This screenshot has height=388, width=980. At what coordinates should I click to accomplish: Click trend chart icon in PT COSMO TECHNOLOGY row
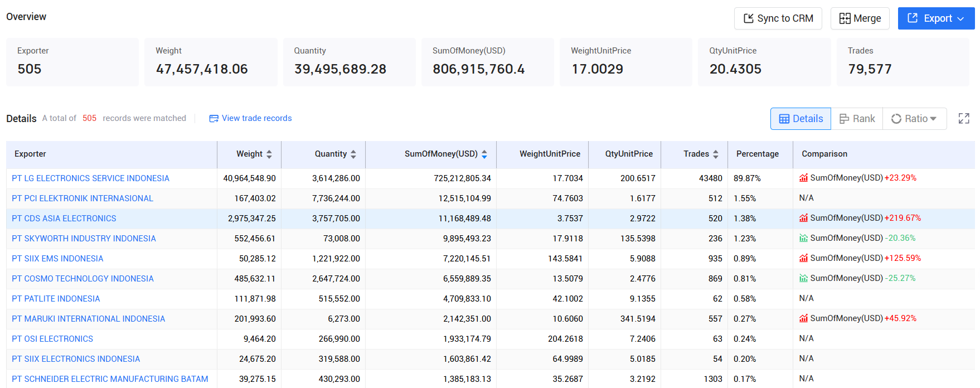[x=803, y=278]
